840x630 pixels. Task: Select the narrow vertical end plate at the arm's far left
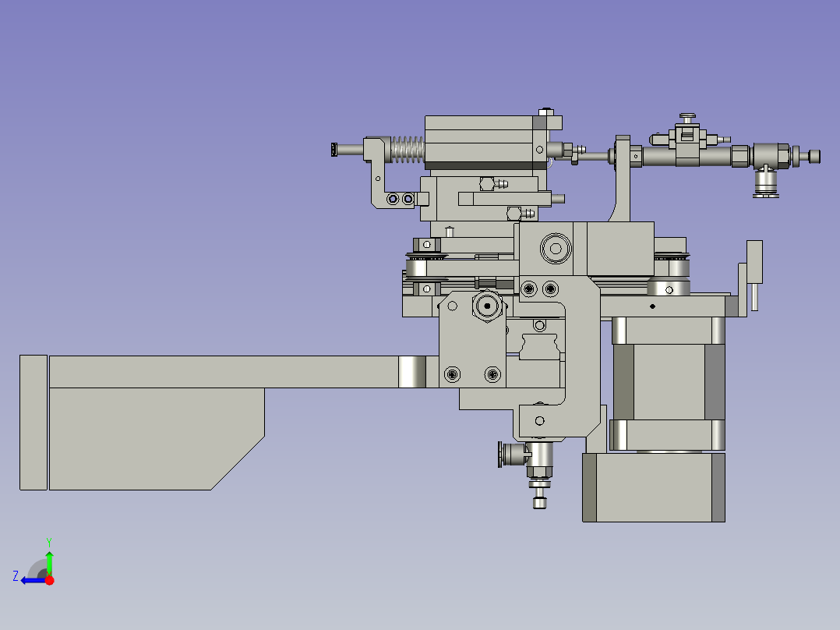pyautogui.click(x=34, y=423)
